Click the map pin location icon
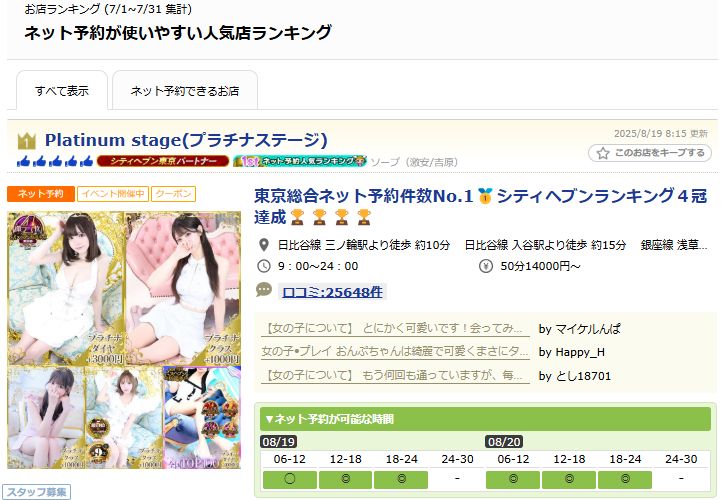The width and height of the screenshot is (723, 500). [264, 245]
